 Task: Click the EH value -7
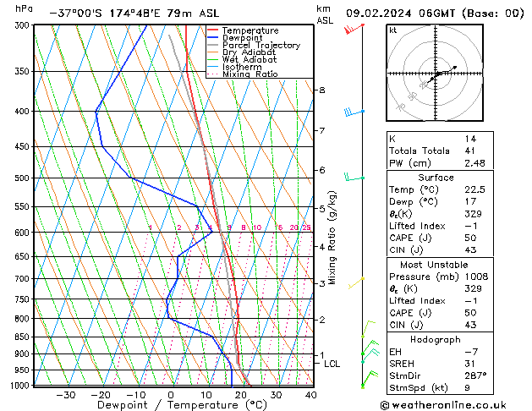point(471,352)
